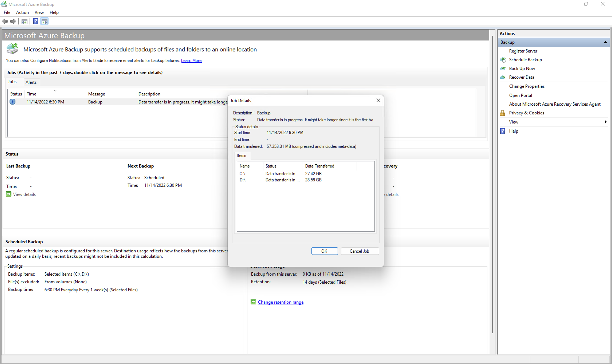The height and width of the screenshot is (364, 612).
Task: Click the 14 days (Selected Files) retention value
Action: point(324,282)
